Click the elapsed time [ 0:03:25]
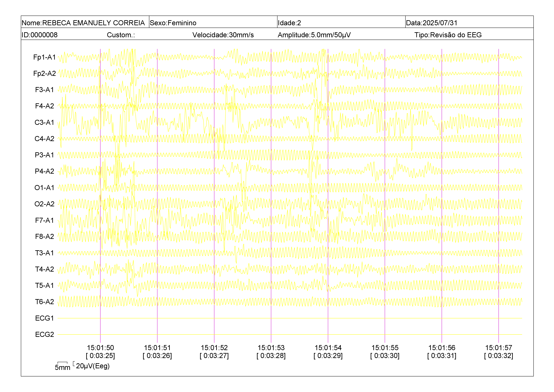This screenshot has width=554, height=392. [x=100, y=356]
